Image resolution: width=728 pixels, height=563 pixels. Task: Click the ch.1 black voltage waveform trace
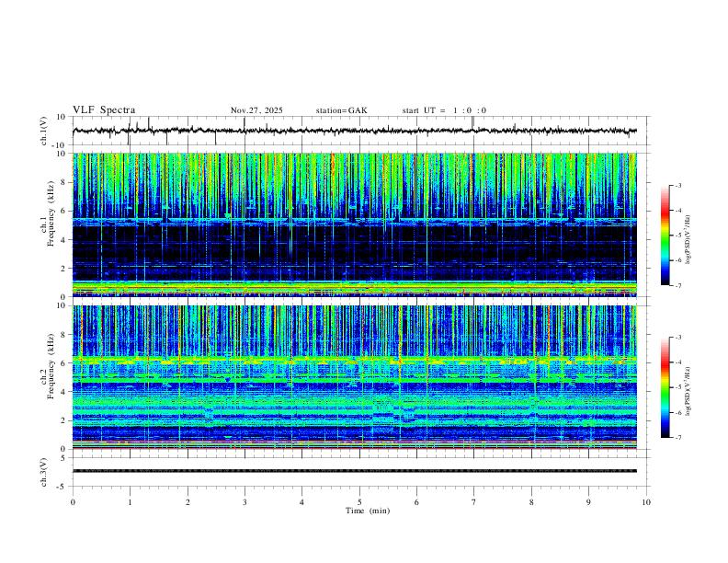355,131
